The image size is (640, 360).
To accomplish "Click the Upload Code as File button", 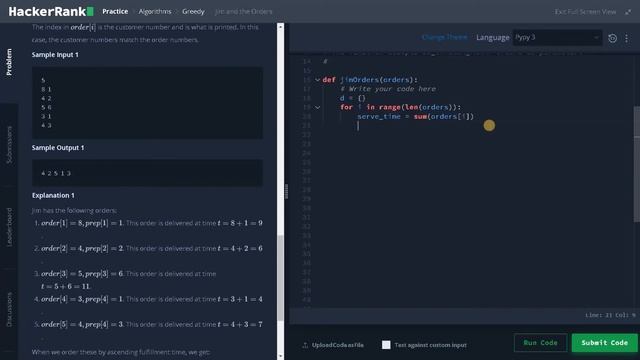I will pyautogui.click(x=333, y=345).
